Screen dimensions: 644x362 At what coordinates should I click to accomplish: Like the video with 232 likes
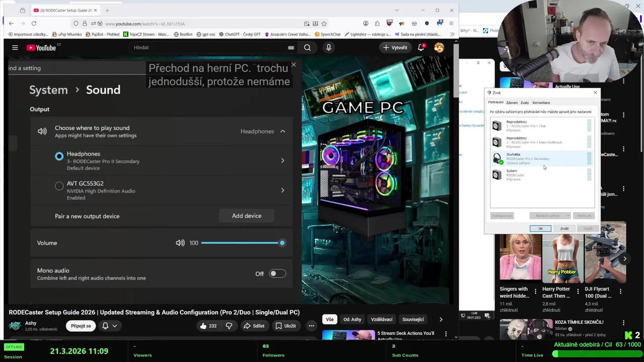pyautogui.click(x=208, y=326)
